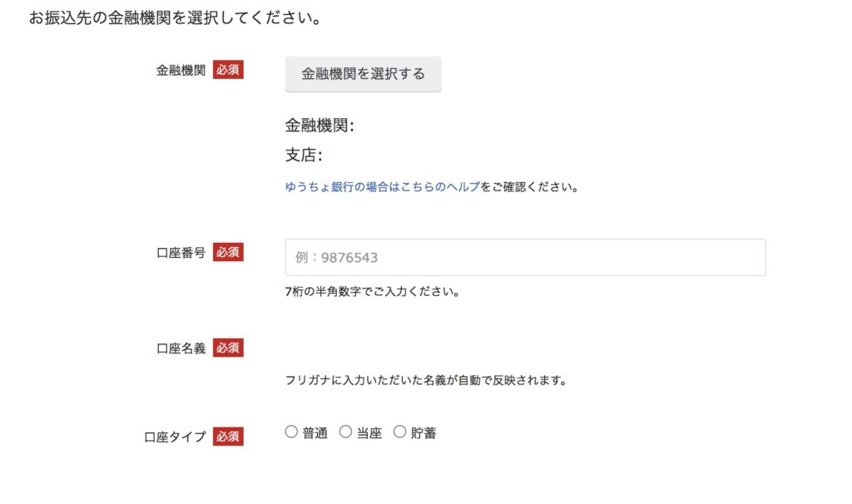Select the 貯蓄 account type radio button
852x504 pixels.
tap(400, 432)
